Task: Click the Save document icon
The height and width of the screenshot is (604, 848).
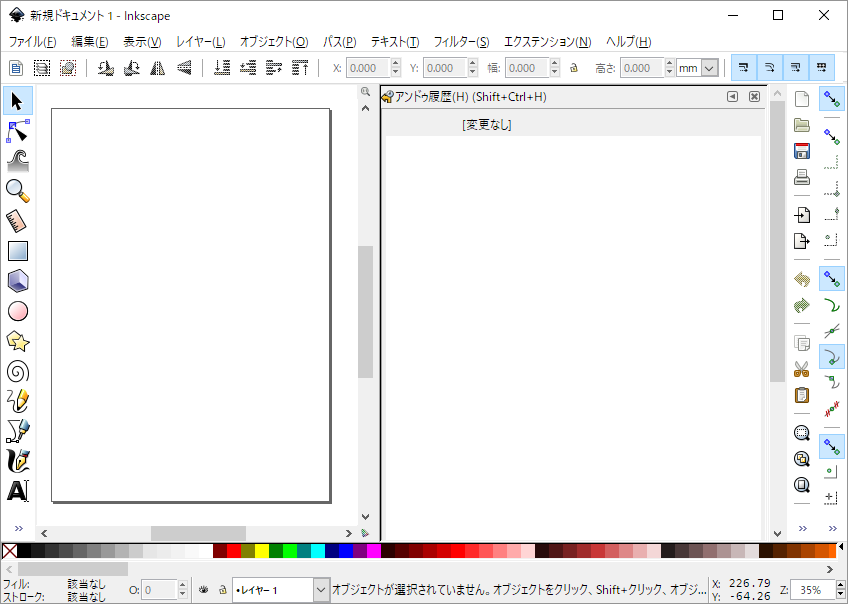Action: [801, 151]
